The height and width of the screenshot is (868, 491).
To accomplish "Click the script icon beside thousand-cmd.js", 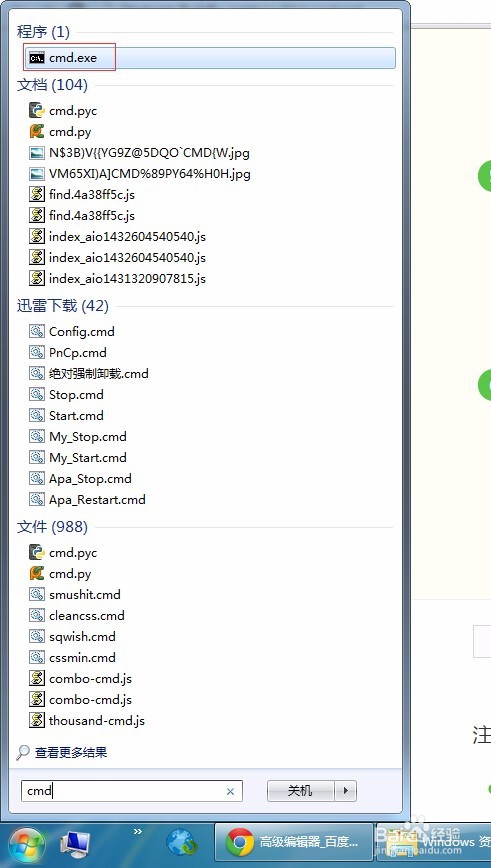I will (37, 721).
